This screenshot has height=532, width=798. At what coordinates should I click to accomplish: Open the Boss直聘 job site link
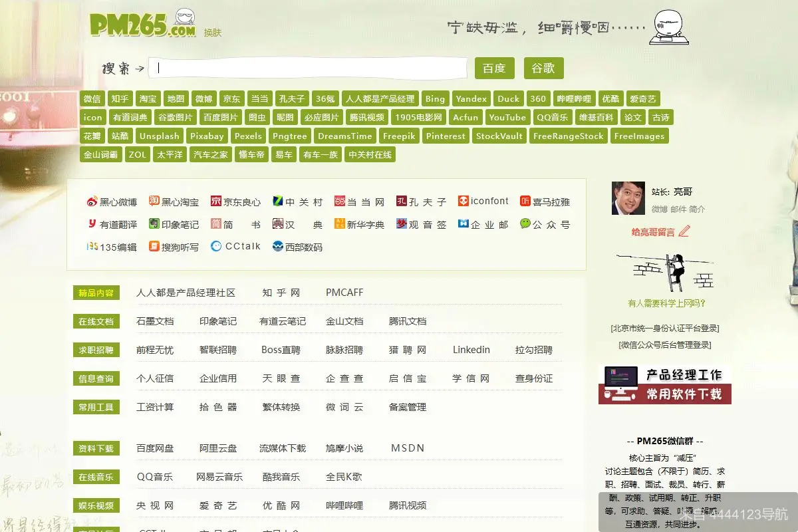(282, 349)
